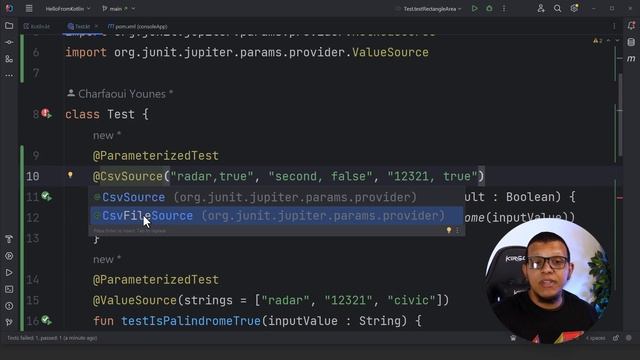Click @ParameterizedTest on line 9

pos(156,156)
